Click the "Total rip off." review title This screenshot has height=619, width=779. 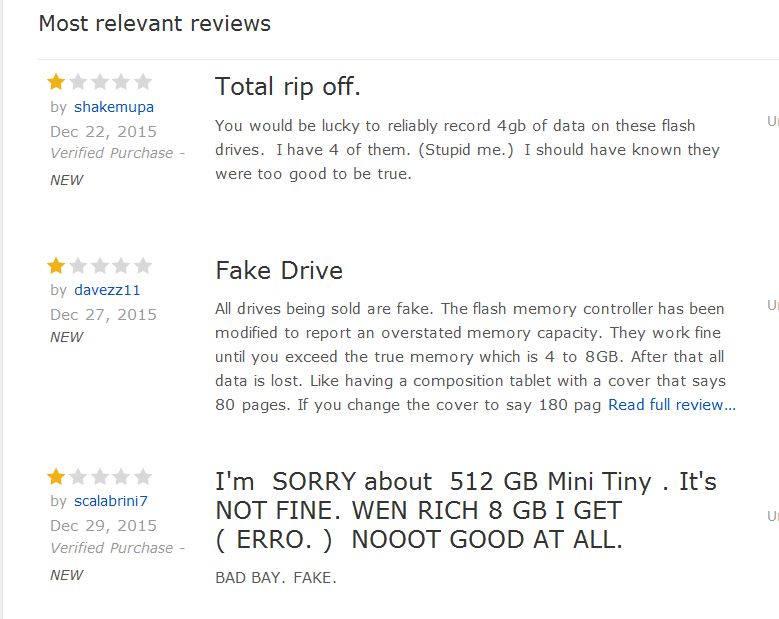(x=288, y=87)
